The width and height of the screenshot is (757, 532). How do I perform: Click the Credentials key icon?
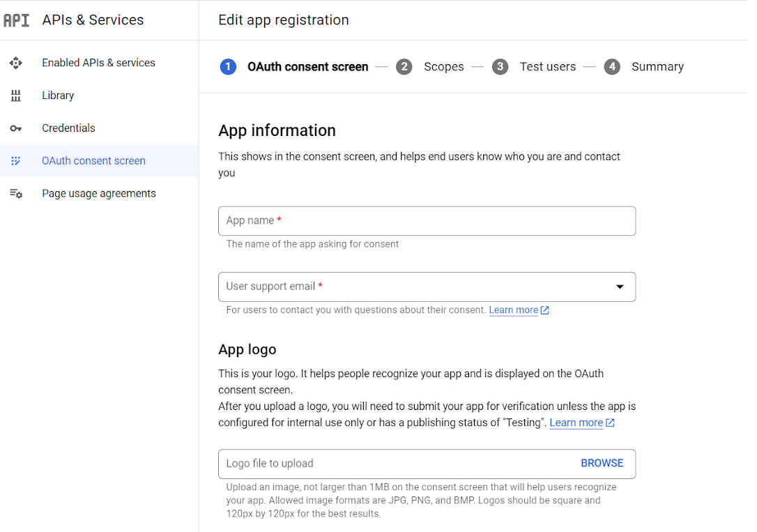click(x=16, y=128)
